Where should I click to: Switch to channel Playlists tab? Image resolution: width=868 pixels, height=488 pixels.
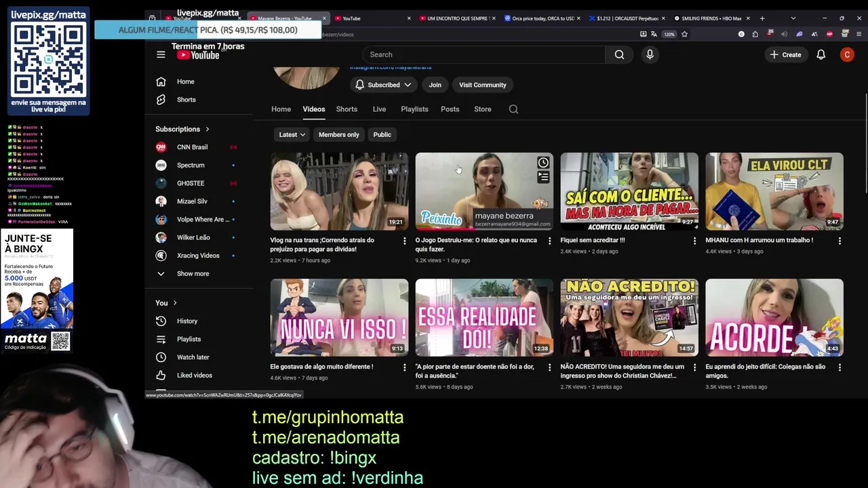tap(414, 109)
